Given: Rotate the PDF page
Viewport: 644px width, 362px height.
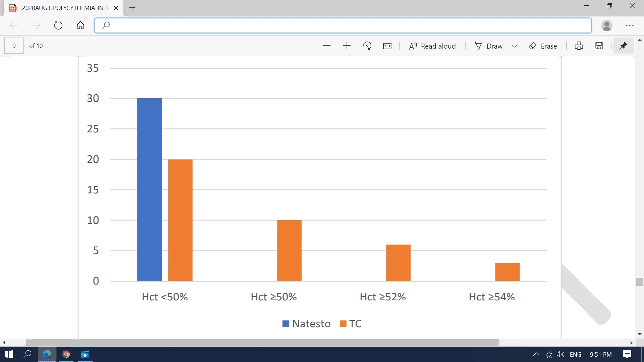Looking at the screenshot, I should tap(367, 46).
